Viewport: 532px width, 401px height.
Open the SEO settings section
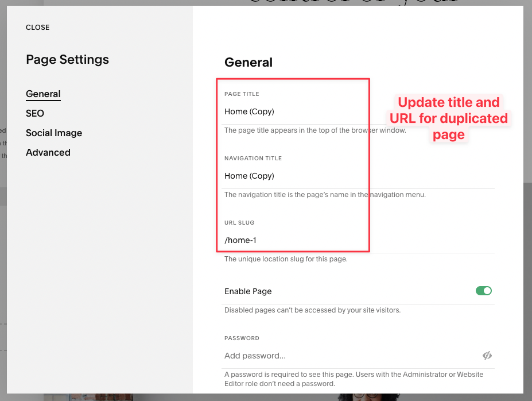pos(34,113)
